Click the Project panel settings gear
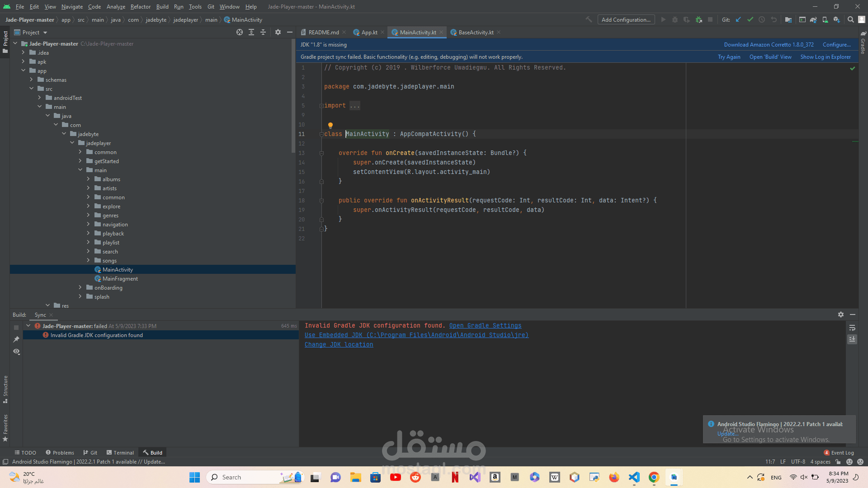The width and height of the screenshot is (868, 488). [278, 32]
